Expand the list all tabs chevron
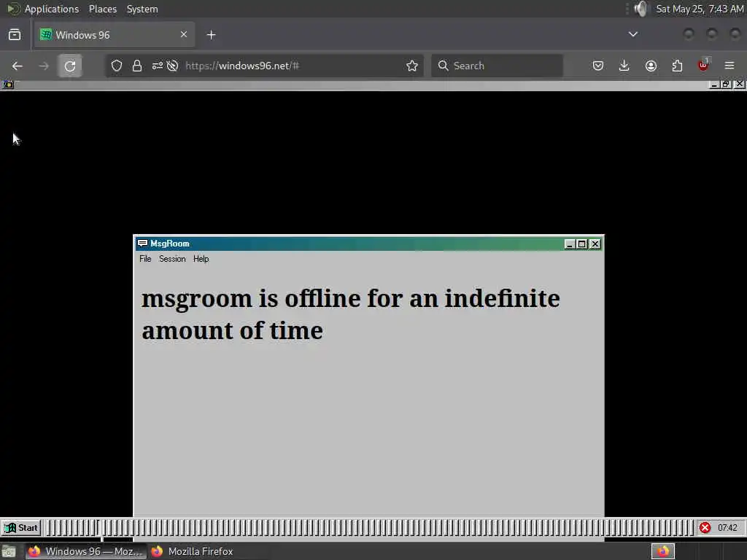Viewport: 747px width, 560px height. pos(633,34)
